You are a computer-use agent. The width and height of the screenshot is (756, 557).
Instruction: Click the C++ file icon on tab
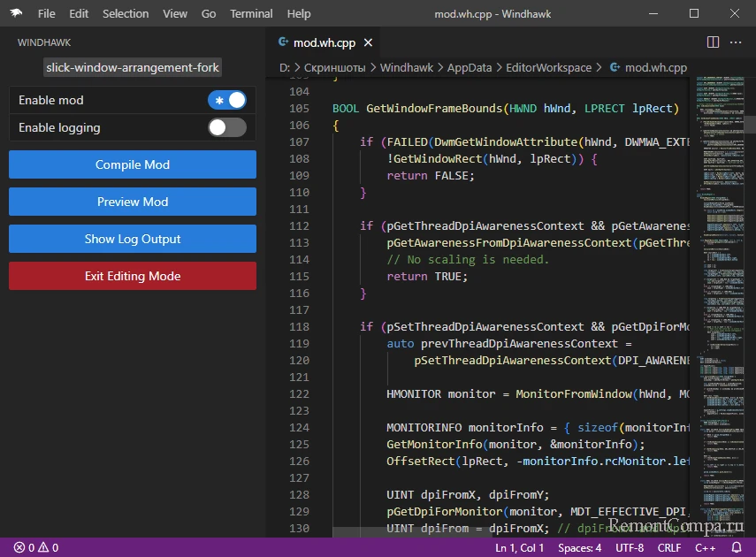click(x=284, y=42)
